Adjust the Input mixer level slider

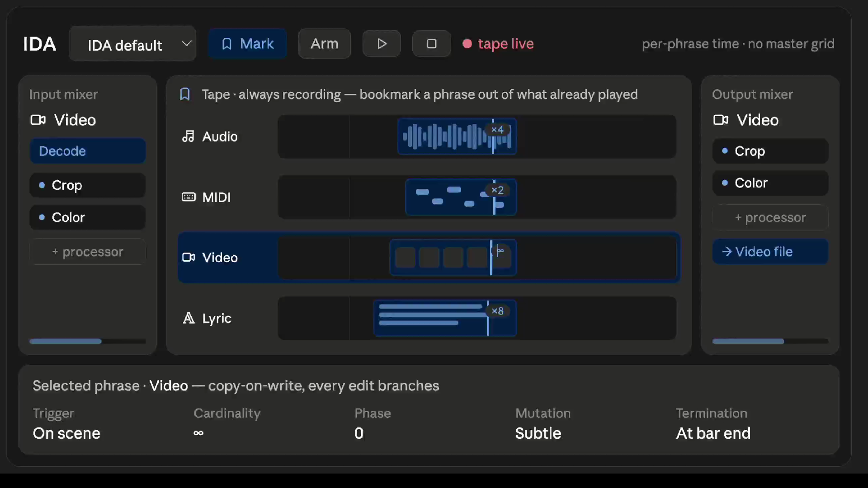coord(88,341)
